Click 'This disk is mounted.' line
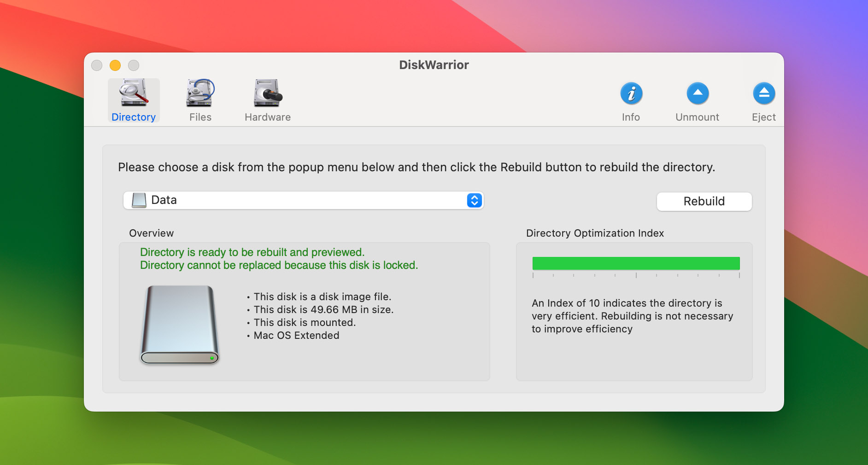This screenshot has width=868, height=465. click(x=305, y=323)
